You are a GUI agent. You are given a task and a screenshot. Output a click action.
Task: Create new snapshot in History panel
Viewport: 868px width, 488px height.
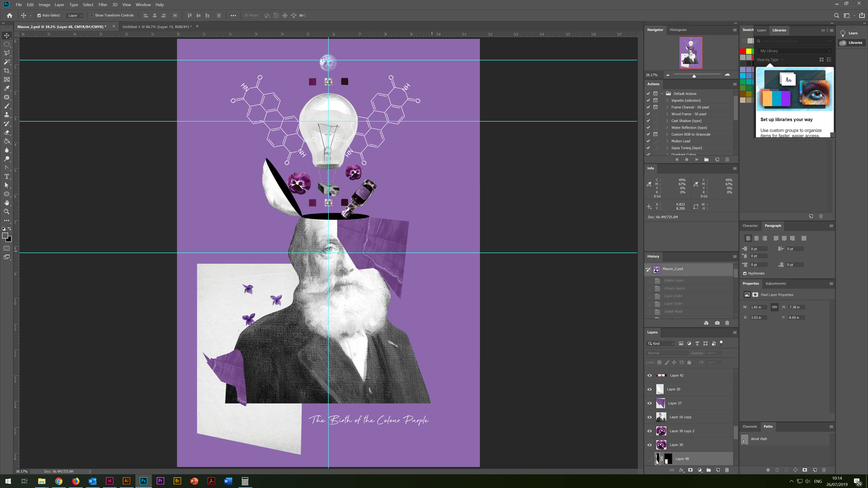click(x=717, y=323)
